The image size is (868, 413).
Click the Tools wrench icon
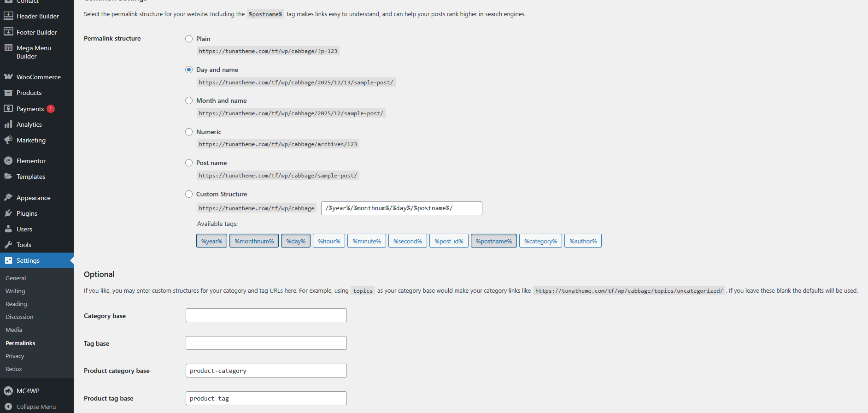pyautogui.click(x=8, y=245)
